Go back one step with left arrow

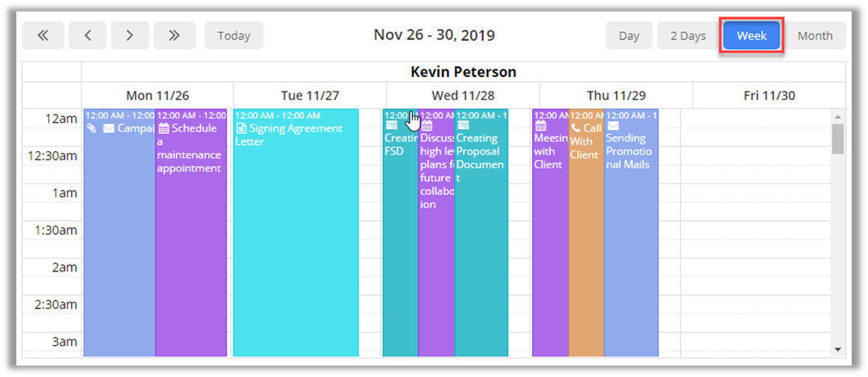(x=87, y=35)
